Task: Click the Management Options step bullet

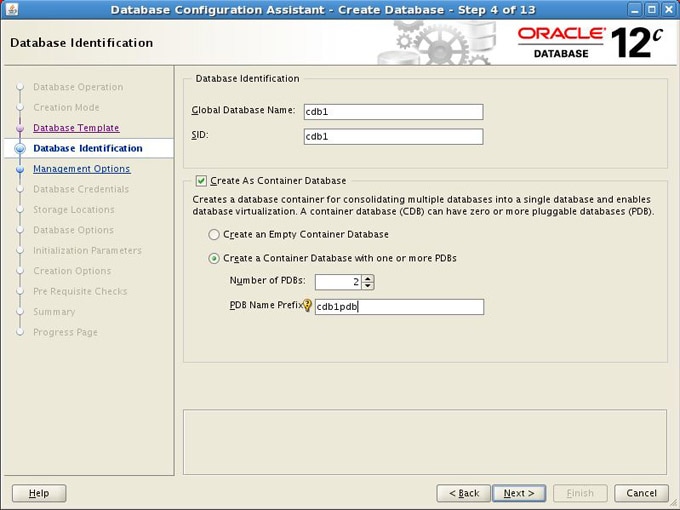Action: point(20,169)
